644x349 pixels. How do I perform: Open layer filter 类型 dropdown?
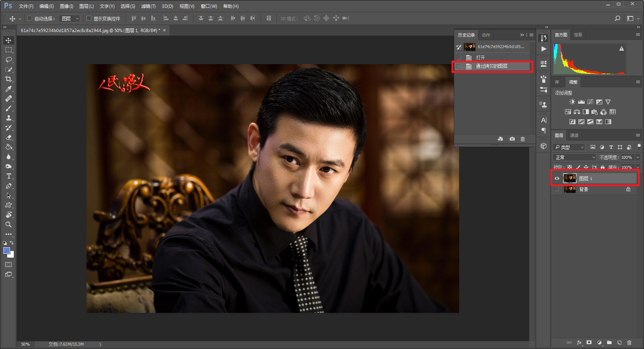(x=569, y=147)
